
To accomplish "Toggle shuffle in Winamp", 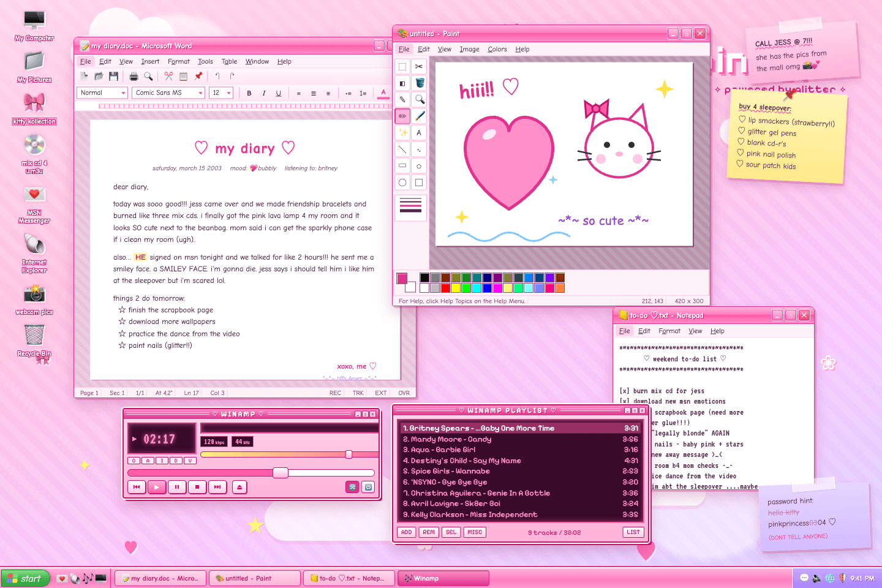I will [352, 487].
